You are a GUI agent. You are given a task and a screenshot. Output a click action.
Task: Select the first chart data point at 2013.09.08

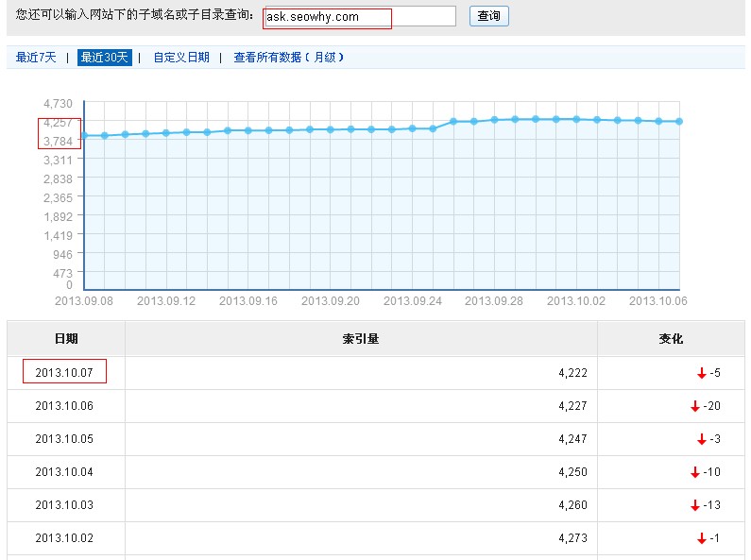(84, 135)
